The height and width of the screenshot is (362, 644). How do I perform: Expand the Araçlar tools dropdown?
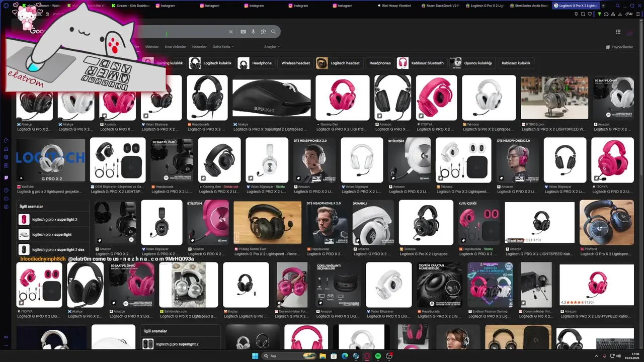pyautogui.click(x=272, y=47)
